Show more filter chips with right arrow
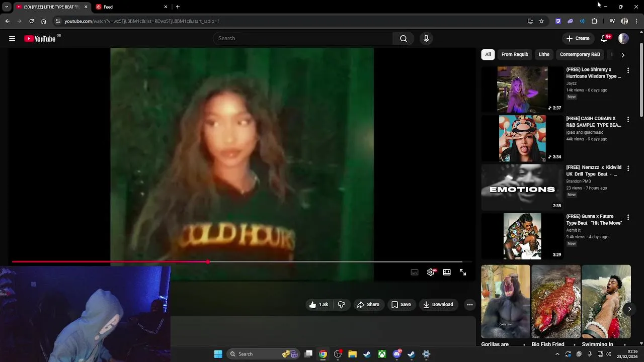Viewport: 644px width, 362px height. point(623,55)
